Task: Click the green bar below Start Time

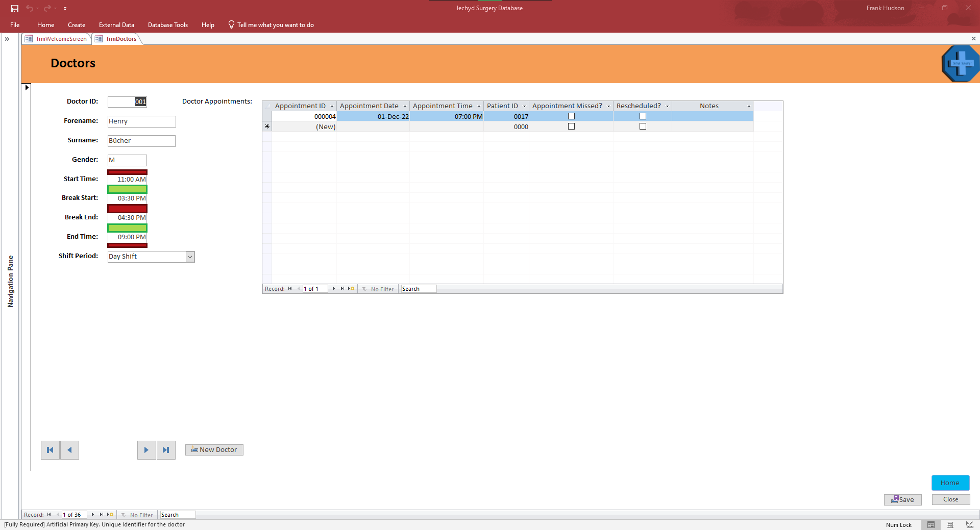Action: (x=127, y=189)
